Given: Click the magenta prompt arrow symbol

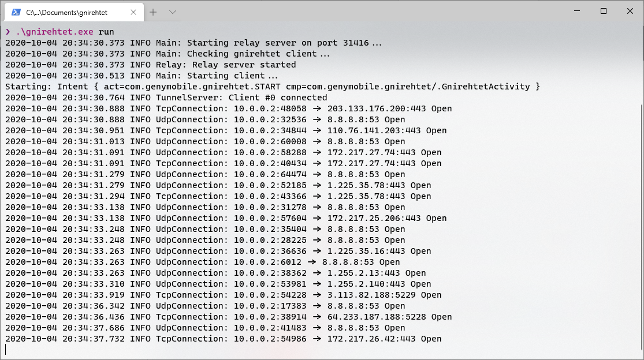Looking at the screenshot, I should (x=8, y=32).
